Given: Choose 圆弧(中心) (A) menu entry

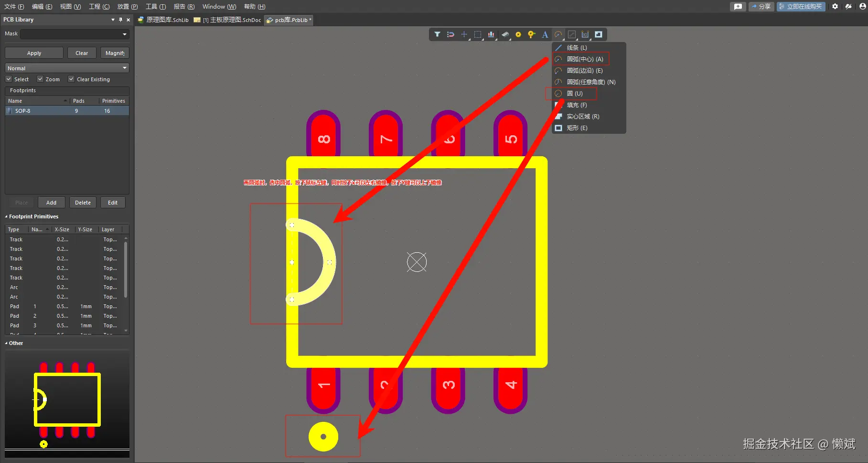Looking at the screenshot, I should pyautogui.click(x=589, y=59).
